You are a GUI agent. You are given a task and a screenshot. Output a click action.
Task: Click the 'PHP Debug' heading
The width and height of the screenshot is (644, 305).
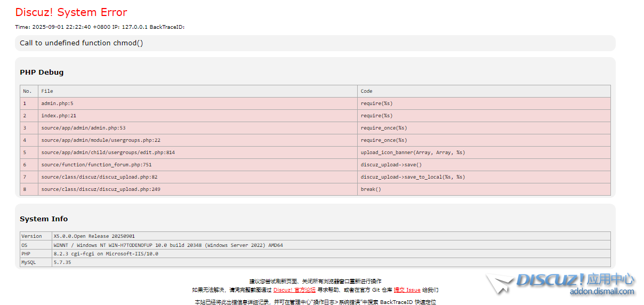42,73
